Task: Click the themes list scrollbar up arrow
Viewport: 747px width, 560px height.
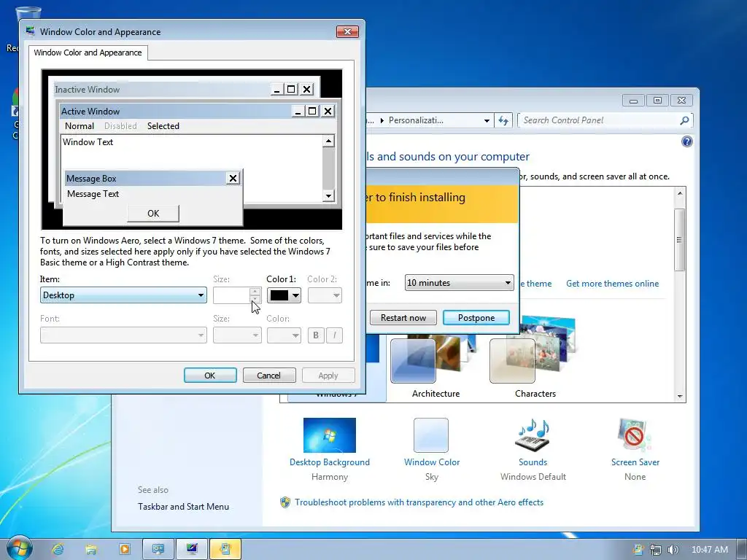Action: point(680,192)
